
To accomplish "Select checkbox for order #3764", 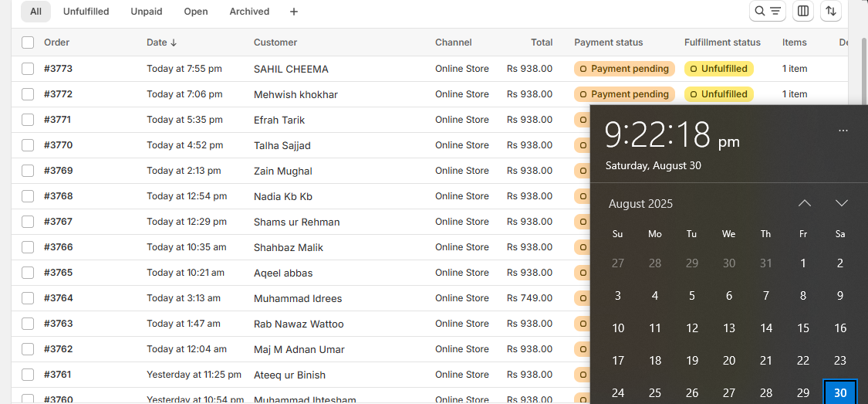I will pos(28,298).
